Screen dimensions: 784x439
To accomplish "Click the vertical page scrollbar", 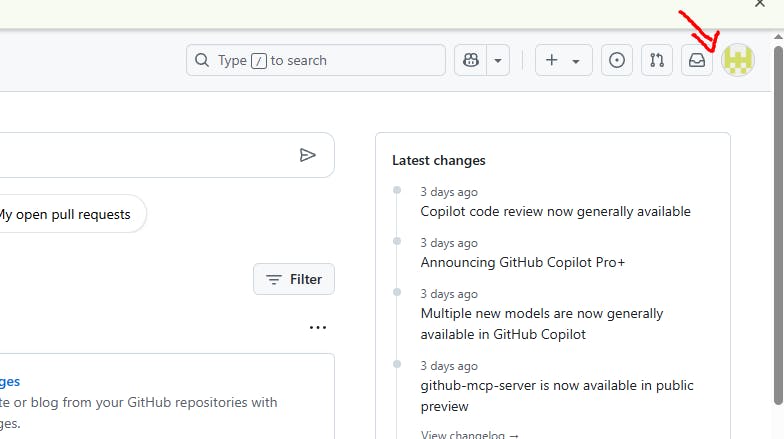I will pos(778,225).
